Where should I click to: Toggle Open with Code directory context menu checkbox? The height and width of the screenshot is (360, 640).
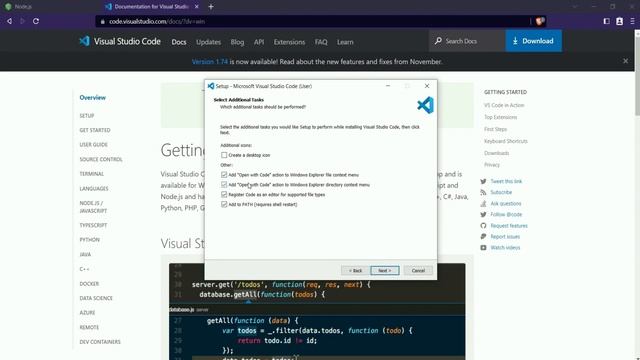coord(224,184)
